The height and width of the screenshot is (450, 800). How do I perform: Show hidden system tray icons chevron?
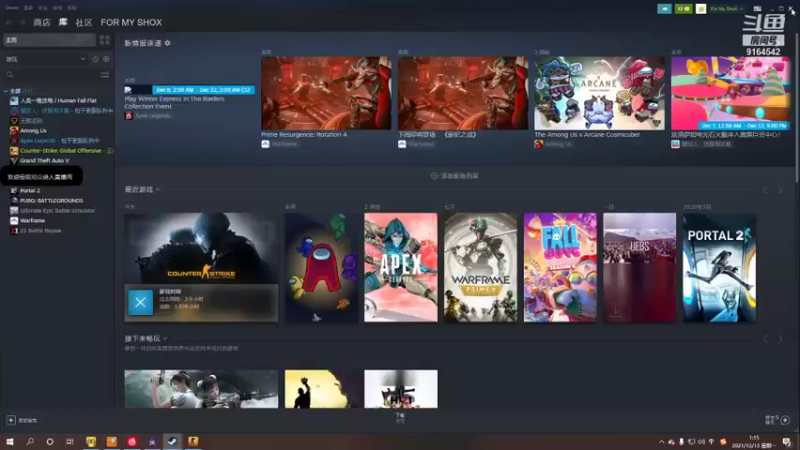661,442
